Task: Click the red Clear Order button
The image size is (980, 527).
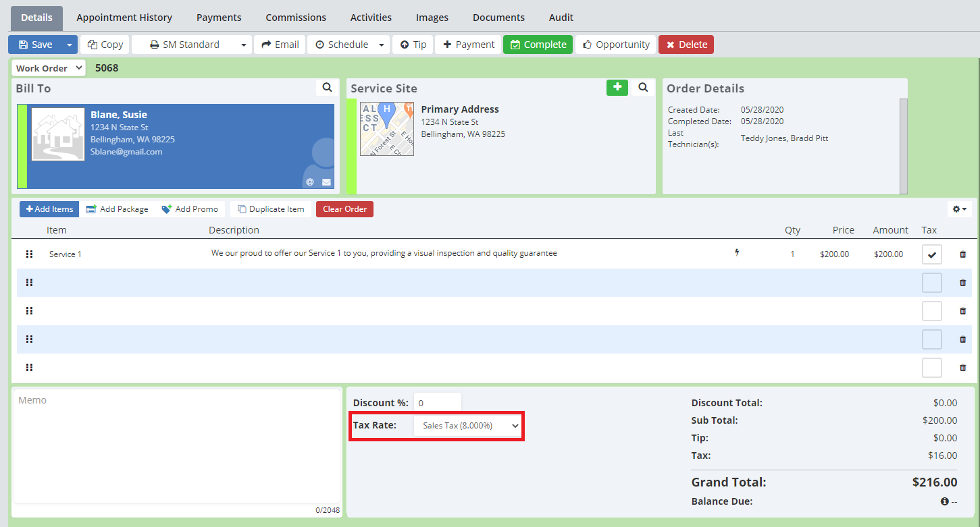Action: tap(344, 209)
